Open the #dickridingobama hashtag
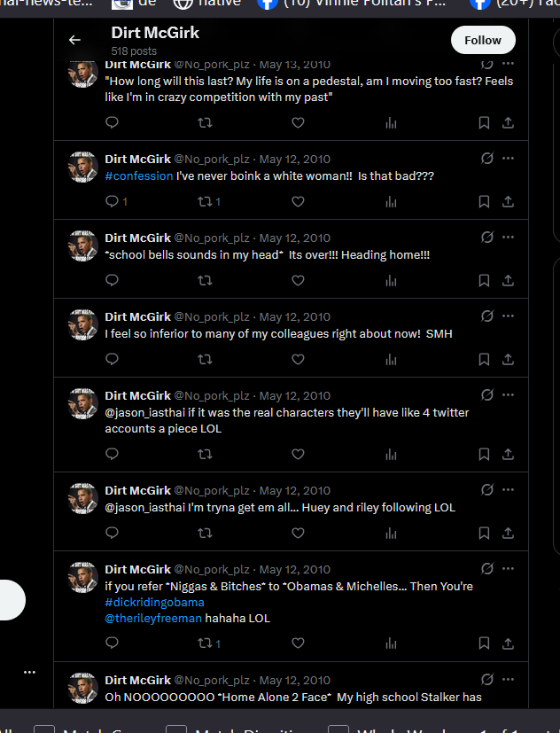The height and width of the screenshot is (733, 560). pyautogui.click(x=155, y=603)
